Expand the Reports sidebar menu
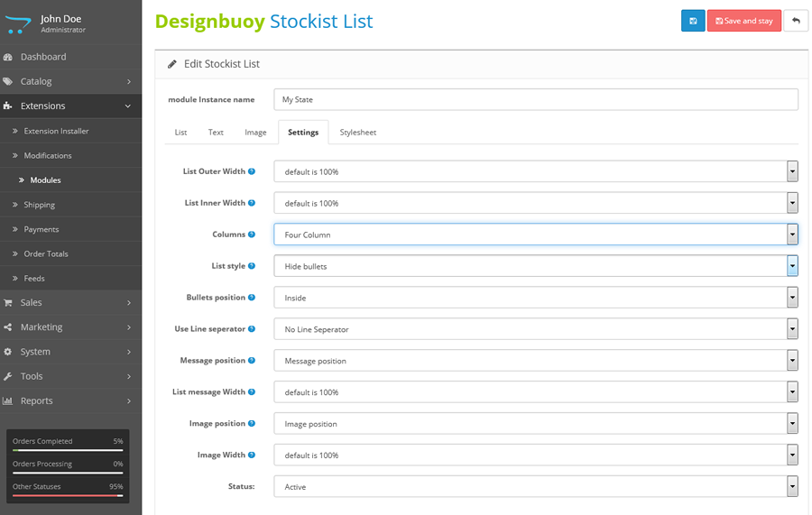Screen dimensions: 812x515 70,400
